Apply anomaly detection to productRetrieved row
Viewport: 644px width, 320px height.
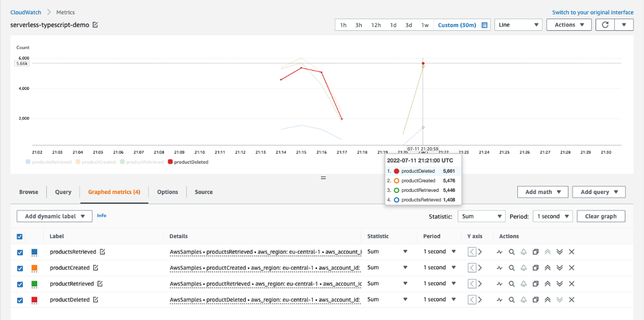499,284
